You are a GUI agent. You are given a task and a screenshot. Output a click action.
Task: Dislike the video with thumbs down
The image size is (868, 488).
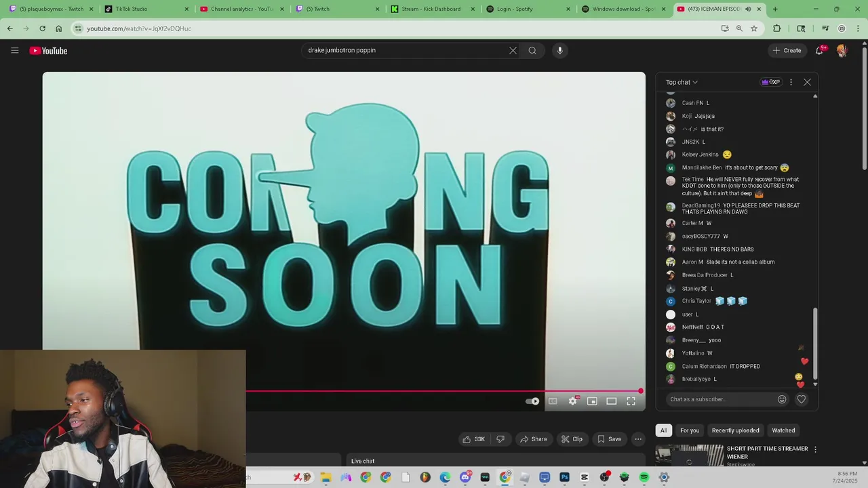[x=500, y=439]
